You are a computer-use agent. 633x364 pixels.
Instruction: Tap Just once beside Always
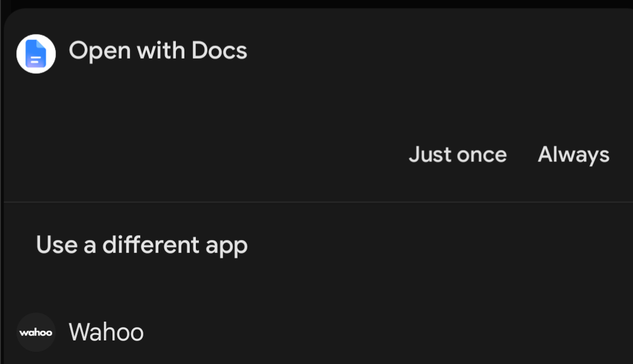[457, 155]
